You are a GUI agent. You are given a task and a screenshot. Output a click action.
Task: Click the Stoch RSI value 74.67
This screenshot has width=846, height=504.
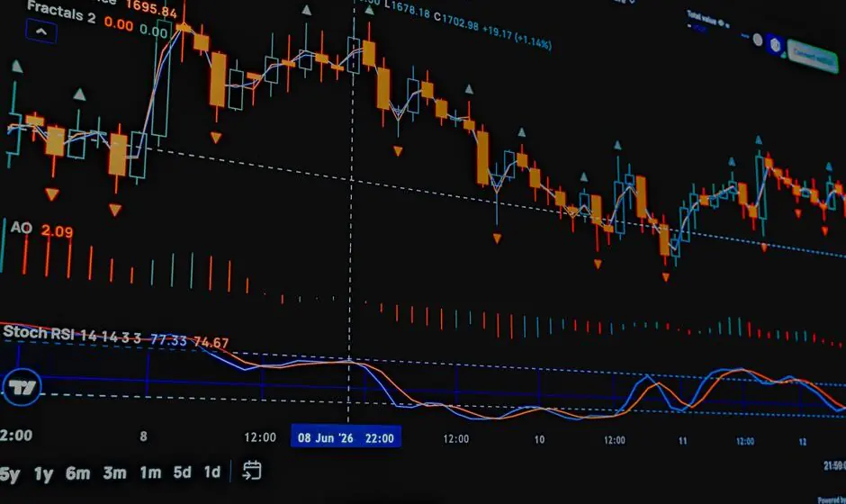point(211,342)
